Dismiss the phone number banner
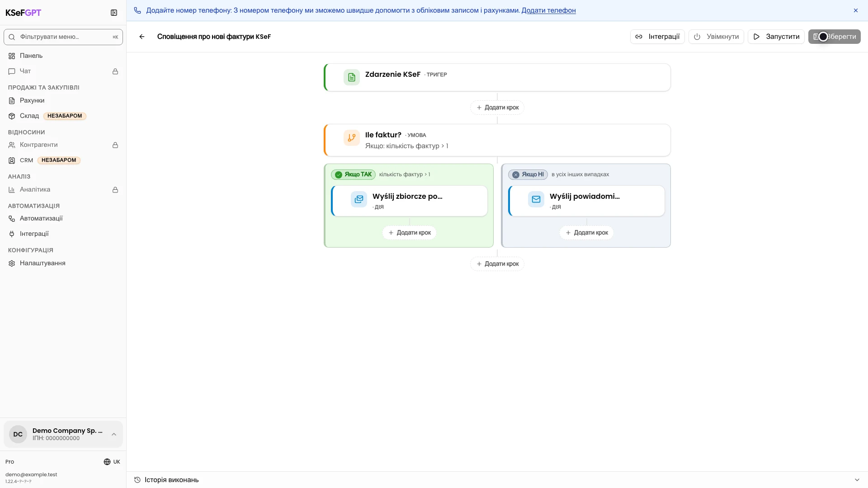The image size is (868, 488). tap(856, 10)
